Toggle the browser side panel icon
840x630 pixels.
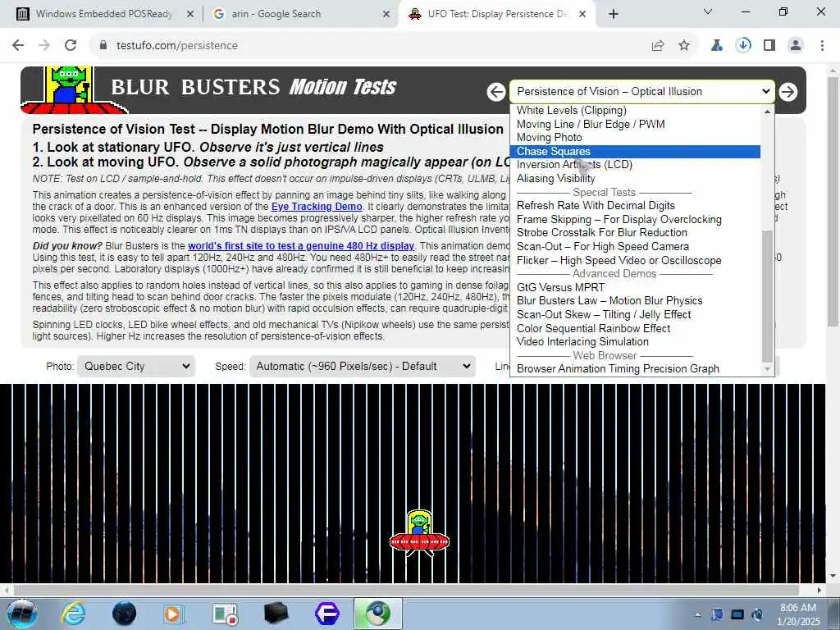pyautogui.click(x=769, y=46)
